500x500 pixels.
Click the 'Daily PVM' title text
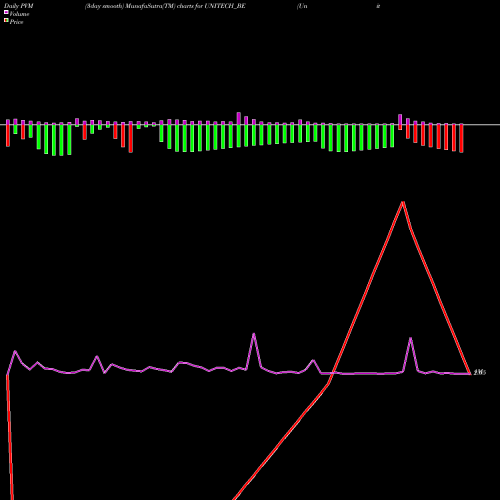(19, 6)
